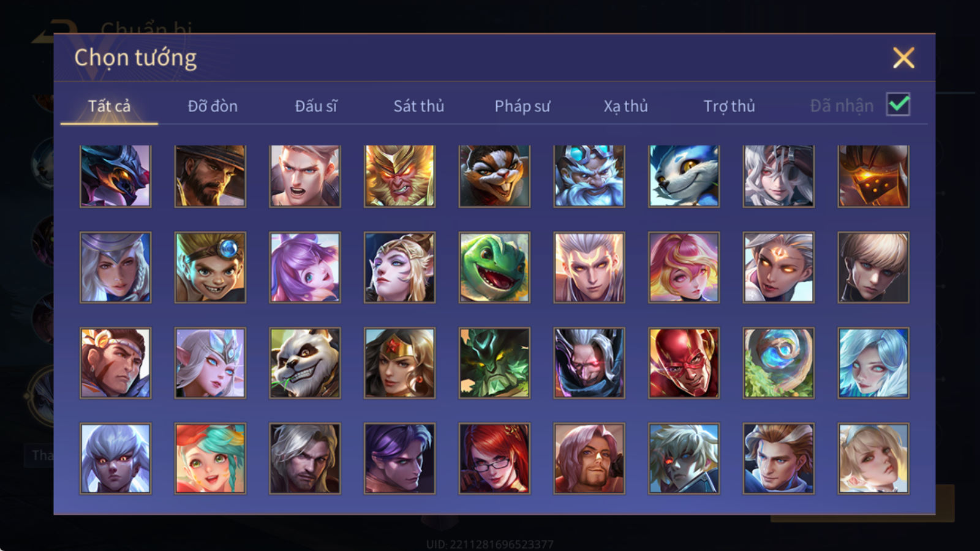Toggle the Đã nhận checkbox
980x551 pixels.
899,105
